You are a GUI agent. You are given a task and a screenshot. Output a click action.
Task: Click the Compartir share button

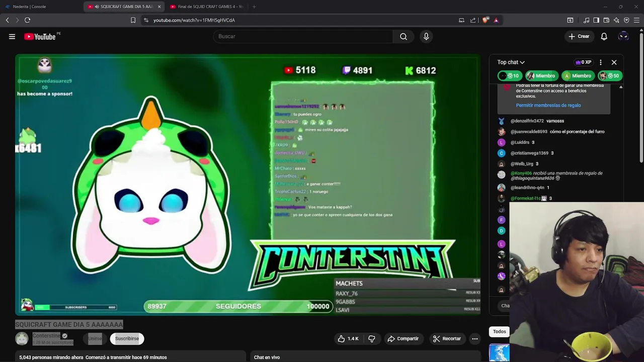click(x=403, y=339)
